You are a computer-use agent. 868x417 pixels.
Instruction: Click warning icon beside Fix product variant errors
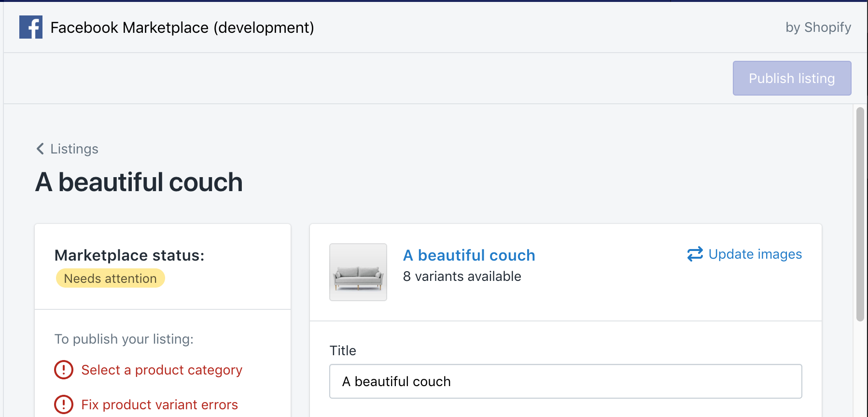(x=64, y=404)
